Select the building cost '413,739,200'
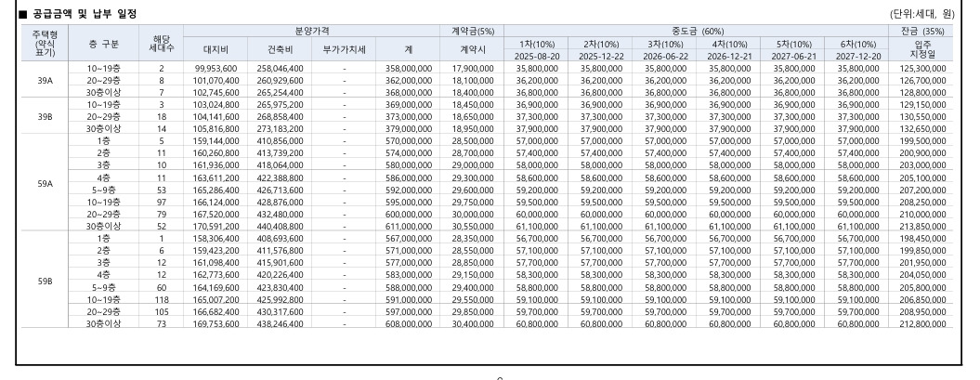The width and height of the screenshot is (980, 380). 280,153
